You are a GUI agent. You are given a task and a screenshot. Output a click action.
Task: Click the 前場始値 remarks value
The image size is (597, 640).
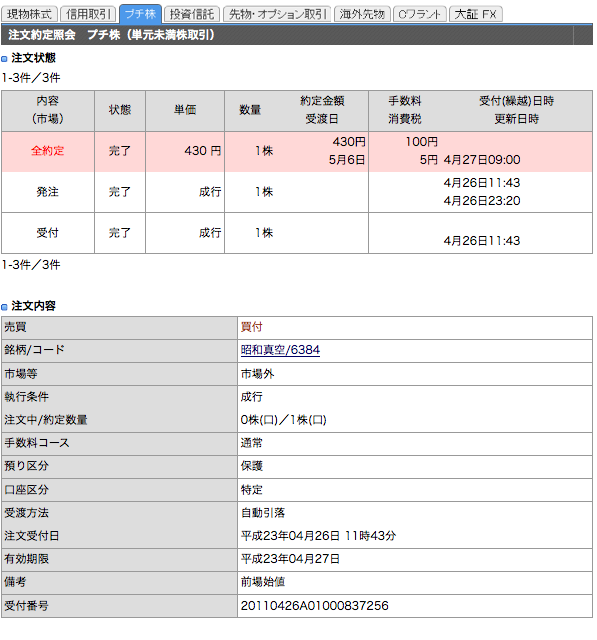(x=263, y=582)
